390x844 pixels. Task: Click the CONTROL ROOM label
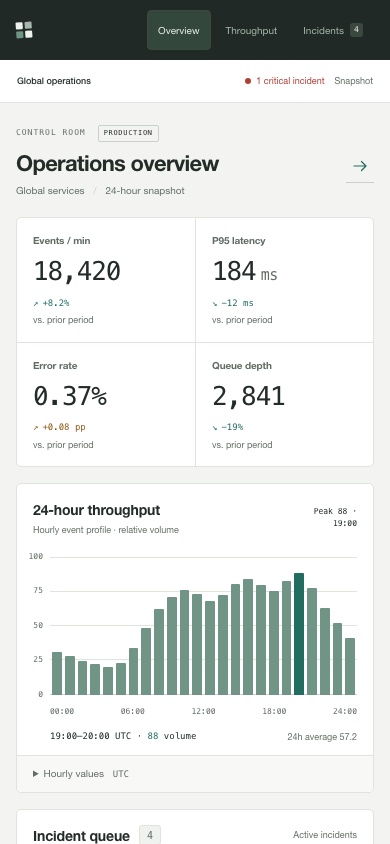click(x=51, y=132)
